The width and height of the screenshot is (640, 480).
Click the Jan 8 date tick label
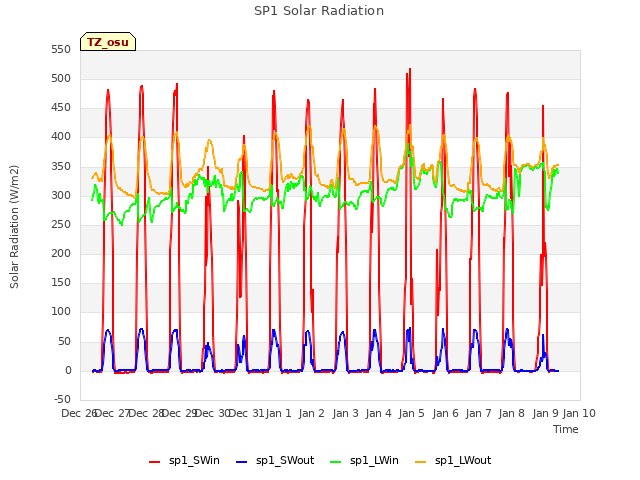(511, 413)
